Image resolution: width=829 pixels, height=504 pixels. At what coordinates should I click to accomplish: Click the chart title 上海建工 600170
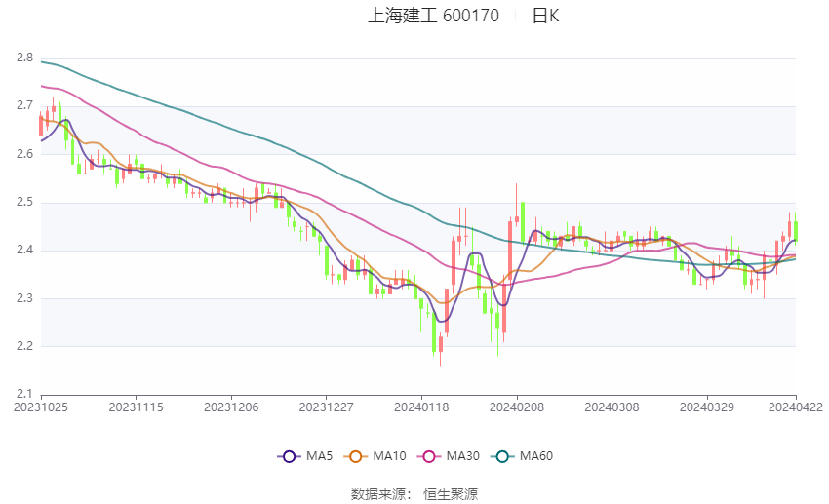pyautogui.click(x=433, y=16)
